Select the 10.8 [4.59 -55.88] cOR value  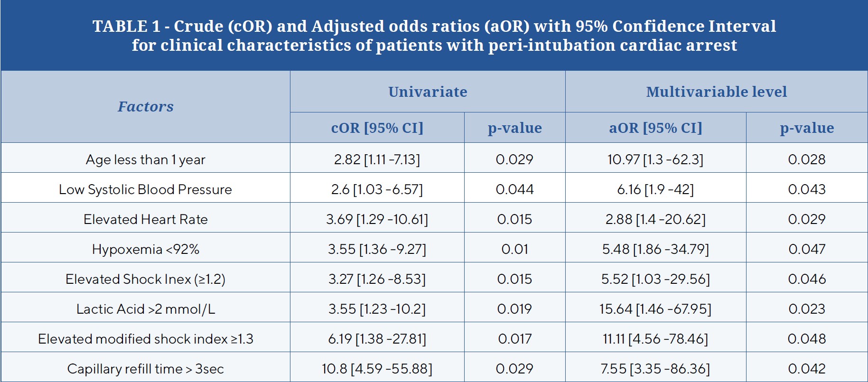click(377, 369)
